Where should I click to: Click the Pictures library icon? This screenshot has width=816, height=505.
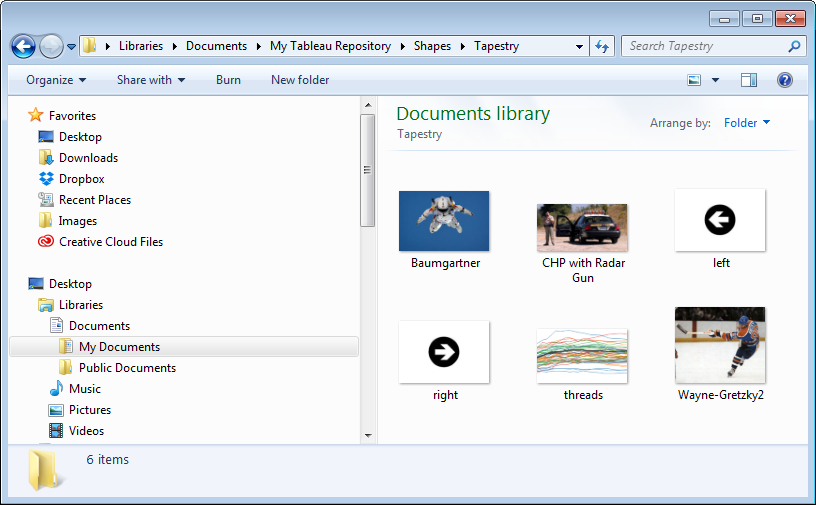pyautogui.click(x=56, y=410)
